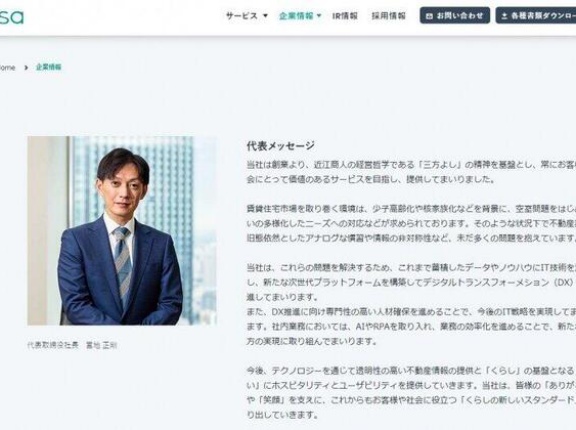576x430 pixels.
Task: Click the 各種書類ダウンロード button label
Action: (x=543, y=16)
